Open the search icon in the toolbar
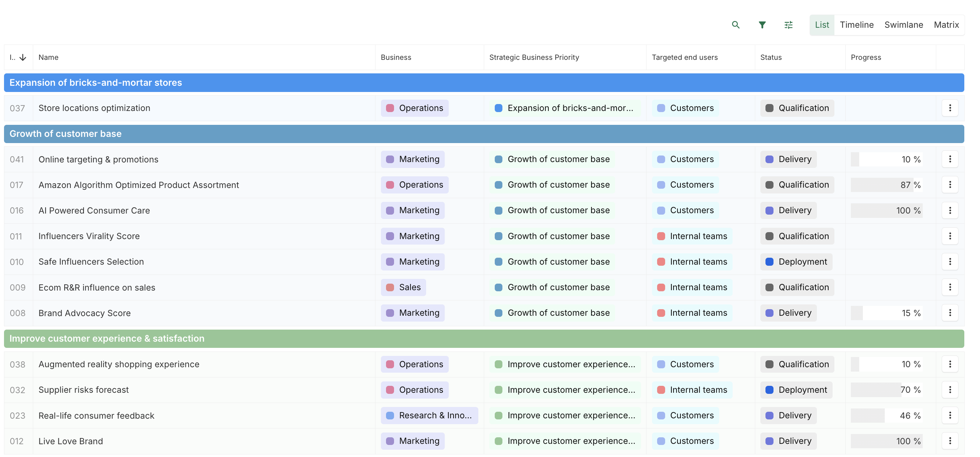 pyautogui.click(x=736, y=24)
